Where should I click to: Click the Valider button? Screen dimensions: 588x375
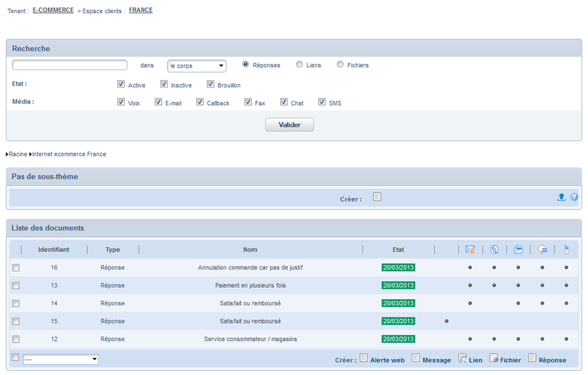290,125
